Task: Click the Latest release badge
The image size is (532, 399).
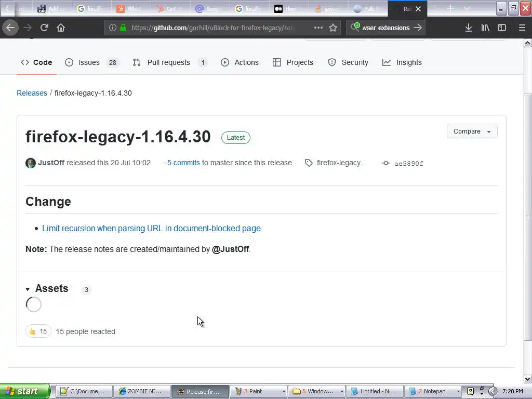Action: [x=236, y=137]
